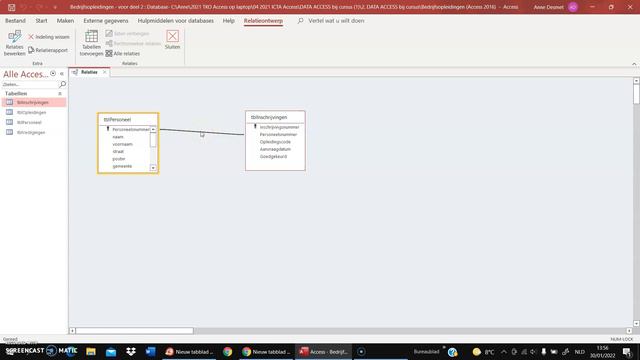
Task: Select the straat field in tblPersoneel
Action: (x=118, y=151)
